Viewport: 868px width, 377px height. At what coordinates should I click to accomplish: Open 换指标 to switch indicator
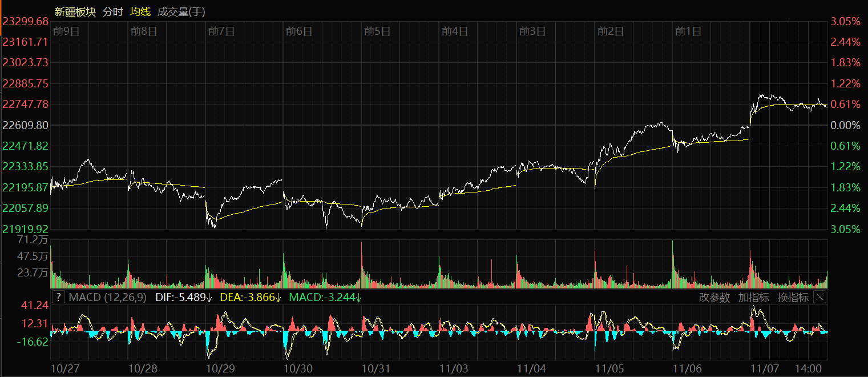pos(793,298)
